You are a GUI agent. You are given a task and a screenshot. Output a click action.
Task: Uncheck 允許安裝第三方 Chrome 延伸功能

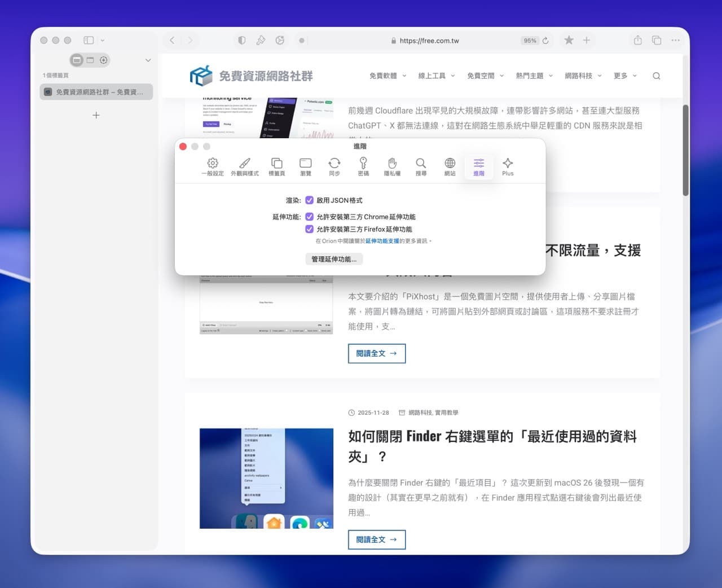(x=309, y=216)
